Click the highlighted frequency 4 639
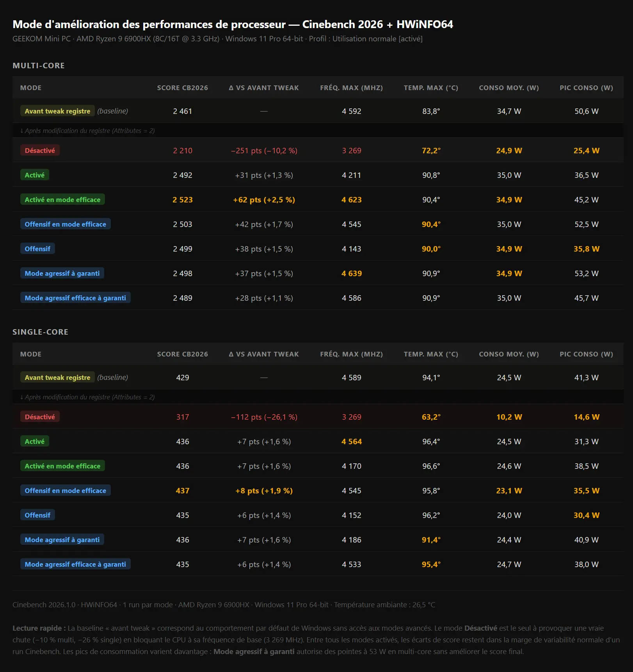633x672 pixels. (351, 273)
